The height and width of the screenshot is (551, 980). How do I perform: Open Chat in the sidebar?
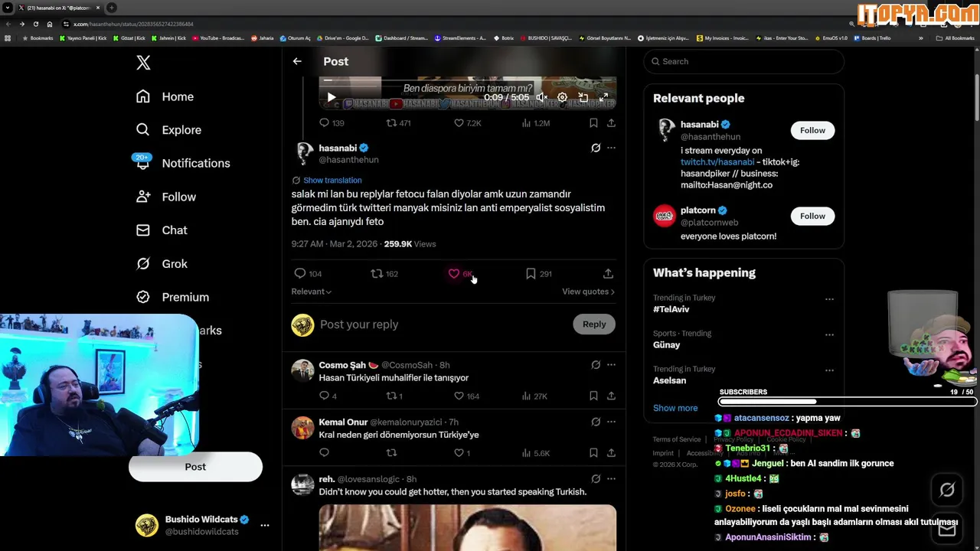[162, 230]
